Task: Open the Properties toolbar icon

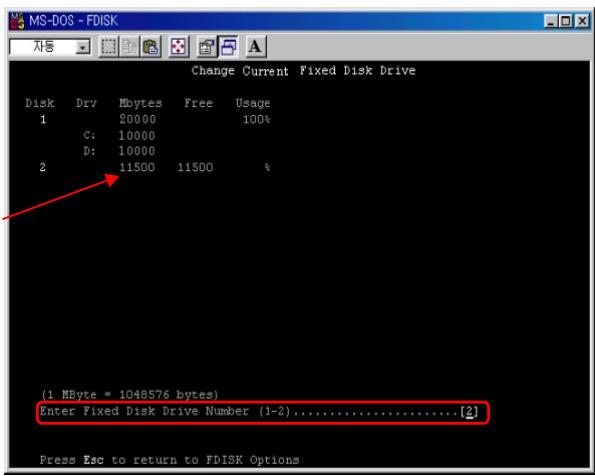Action: (206, 47)
